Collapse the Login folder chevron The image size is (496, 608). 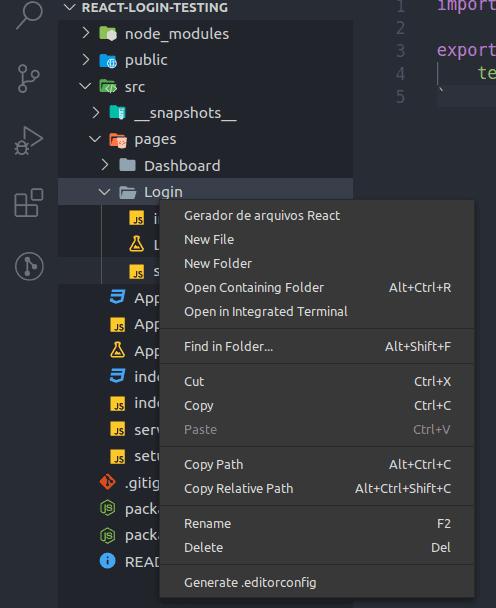coord(104,192)
